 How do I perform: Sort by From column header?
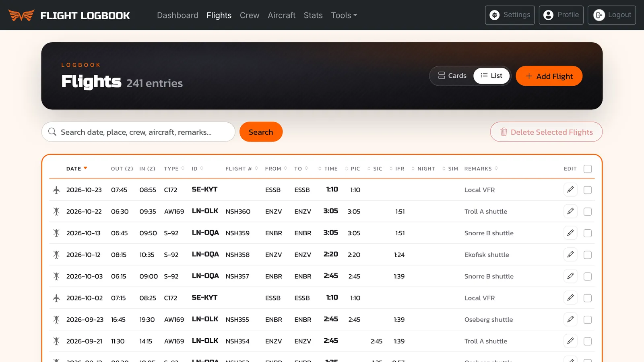point(276,169)
